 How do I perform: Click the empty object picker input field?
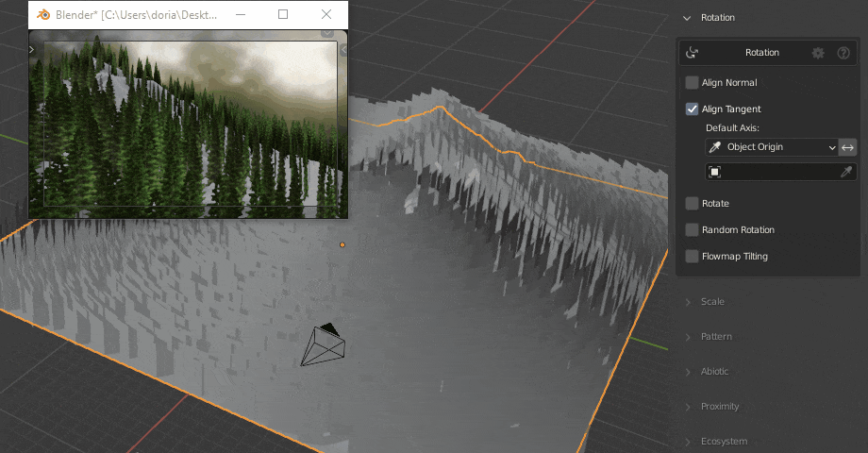tap(781, 172)
